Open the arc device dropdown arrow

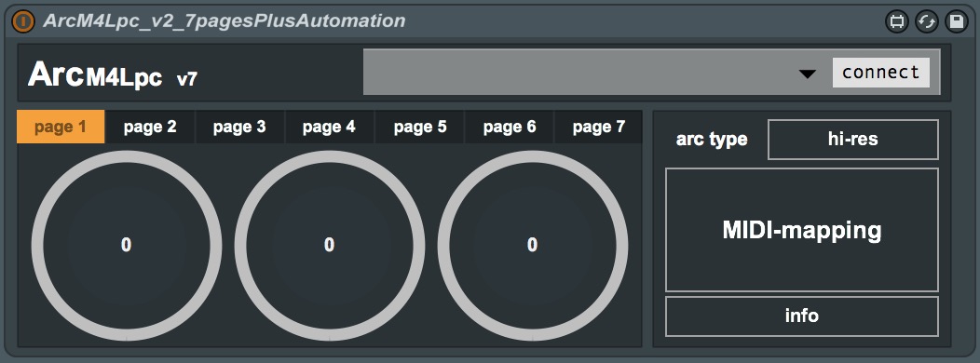(808, 74)
